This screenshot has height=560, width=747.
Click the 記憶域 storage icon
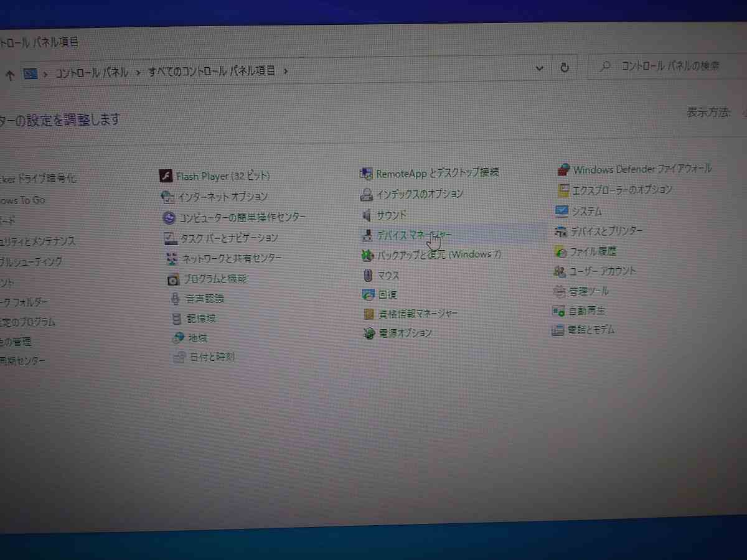click(177, 319)
